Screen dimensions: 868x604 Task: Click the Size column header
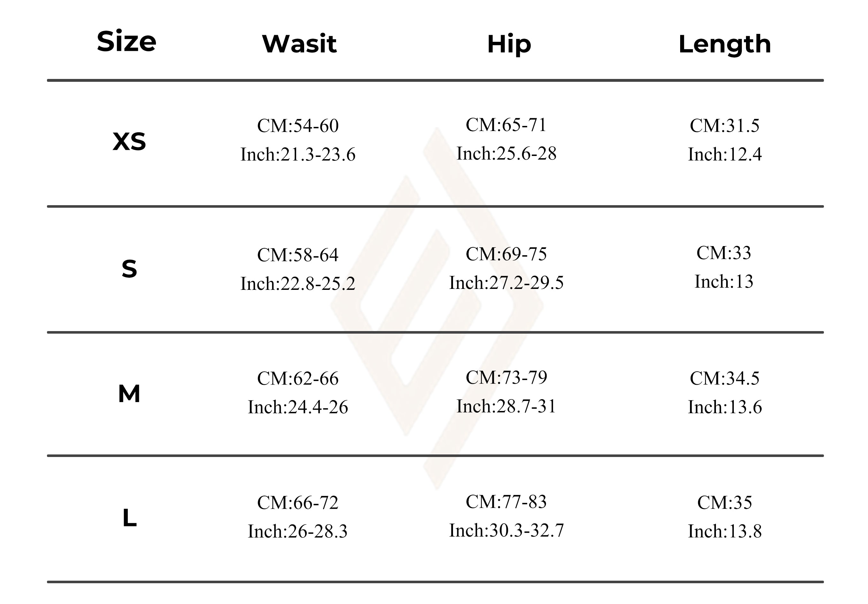point(126,41)
